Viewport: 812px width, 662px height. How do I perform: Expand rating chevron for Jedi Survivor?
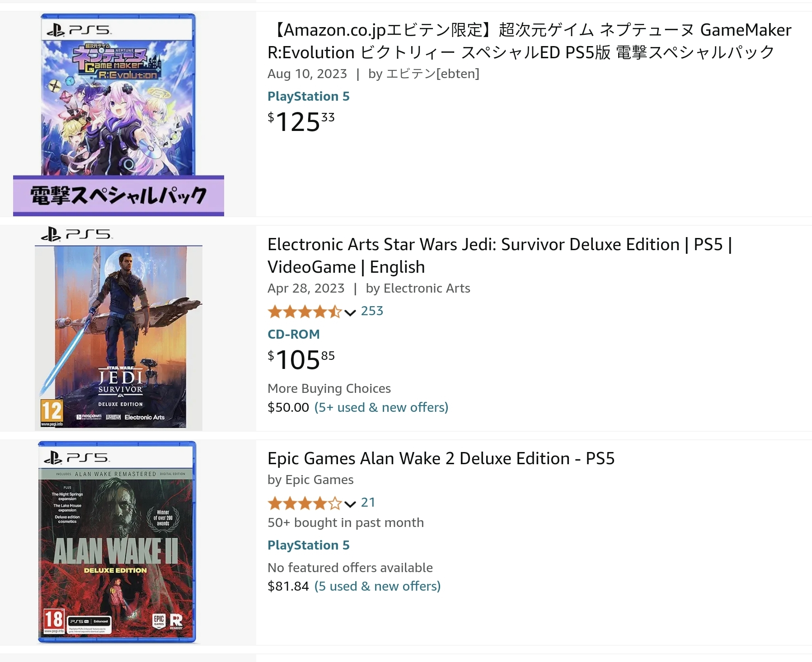click(x=350, y=312)
